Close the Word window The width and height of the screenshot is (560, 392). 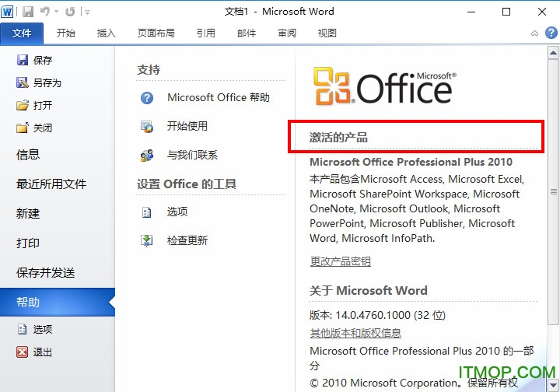[x=542, y=12]
